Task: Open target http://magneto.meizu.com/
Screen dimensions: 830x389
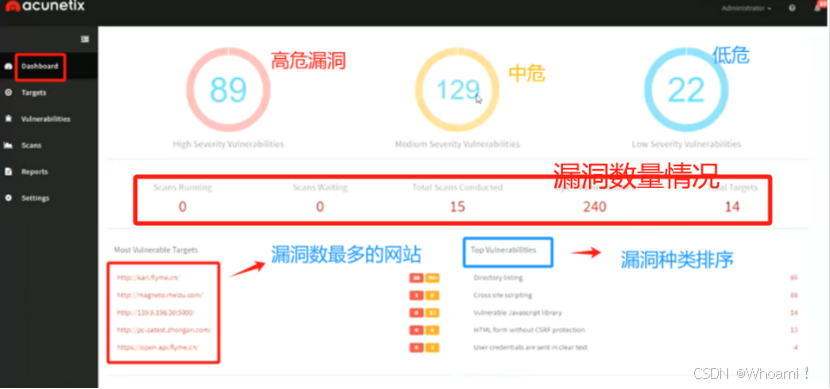Action: point(160,295)
